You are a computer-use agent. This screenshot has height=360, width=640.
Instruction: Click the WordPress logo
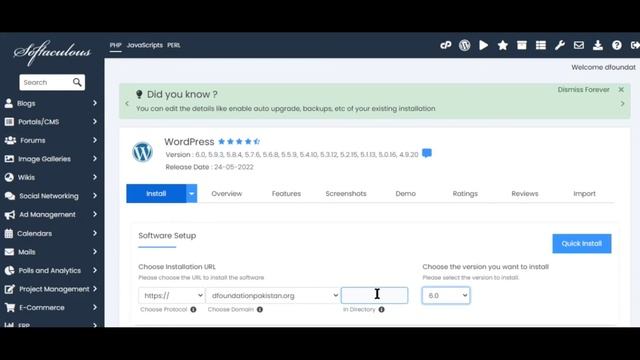pyautogui.click(x=142, y=152)
